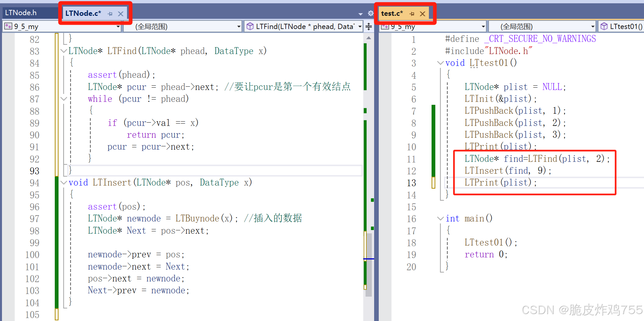Collapse the while loop at line 87
This screenshot has height=321, width=644.
[64, 99]
